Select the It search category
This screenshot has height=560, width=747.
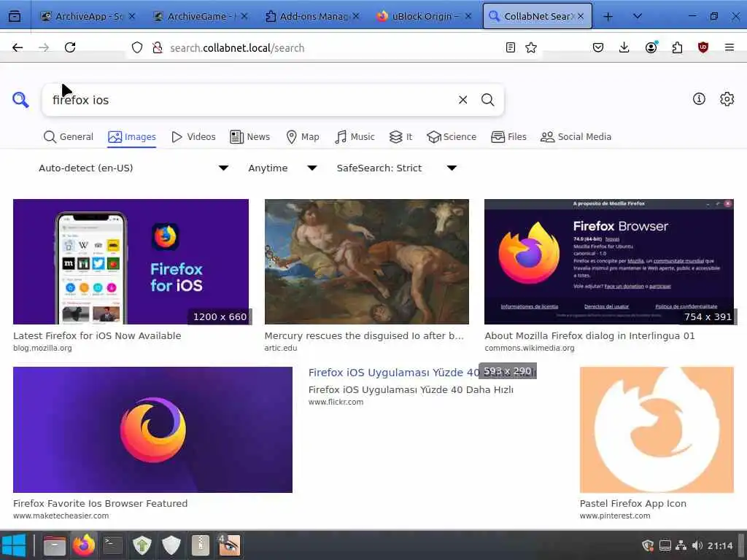(x=400, y=137)
